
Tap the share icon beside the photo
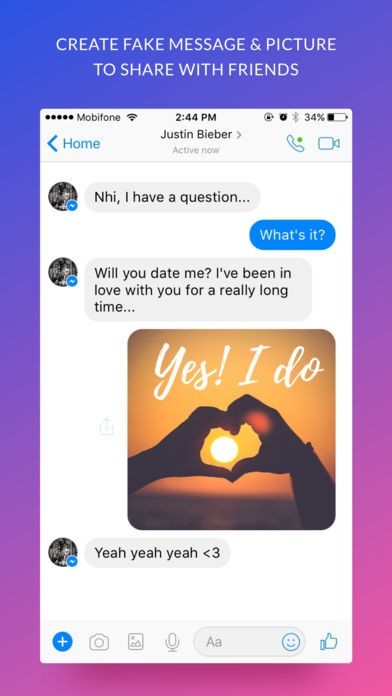click(x=107, y=427)
